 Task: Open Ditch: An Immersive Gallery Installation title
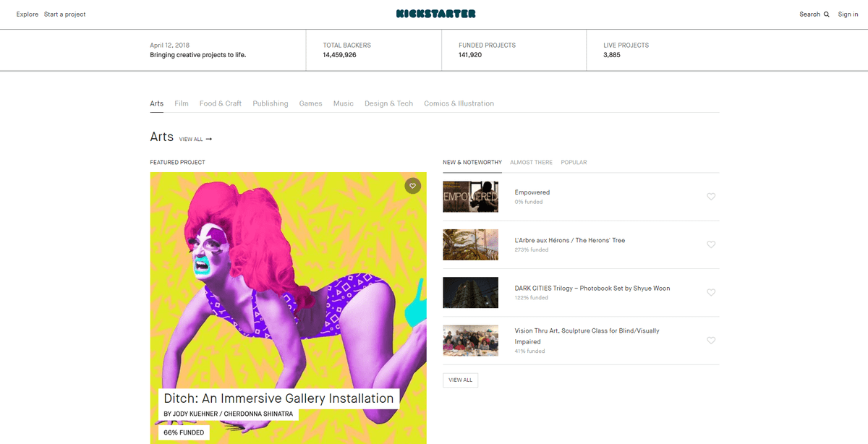(278, 398)
